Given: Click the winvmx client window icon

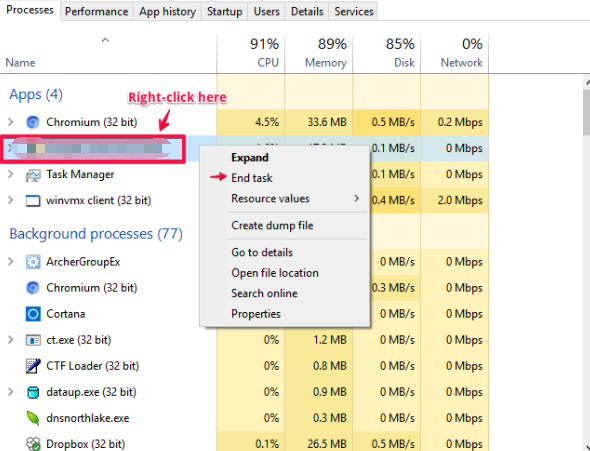Looking at the screenshot, I should pos(33,201).
